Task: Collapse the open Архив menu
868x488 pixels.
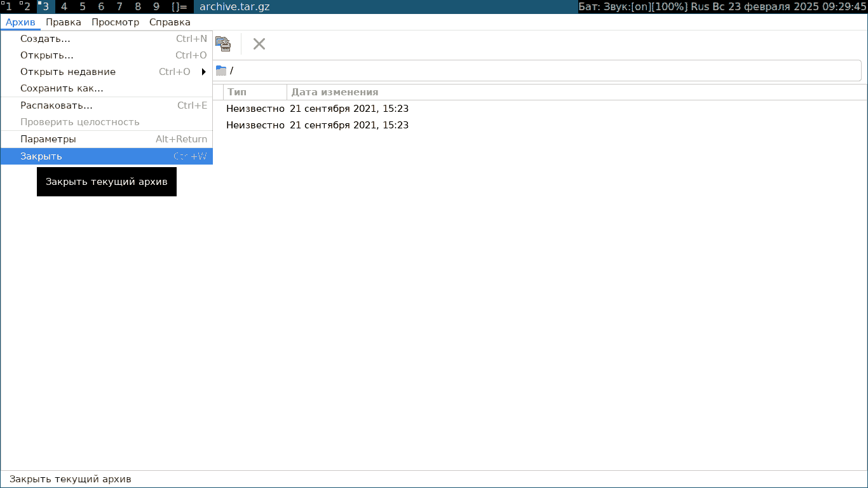Action: pyautogui.click(x=20, y=22)
